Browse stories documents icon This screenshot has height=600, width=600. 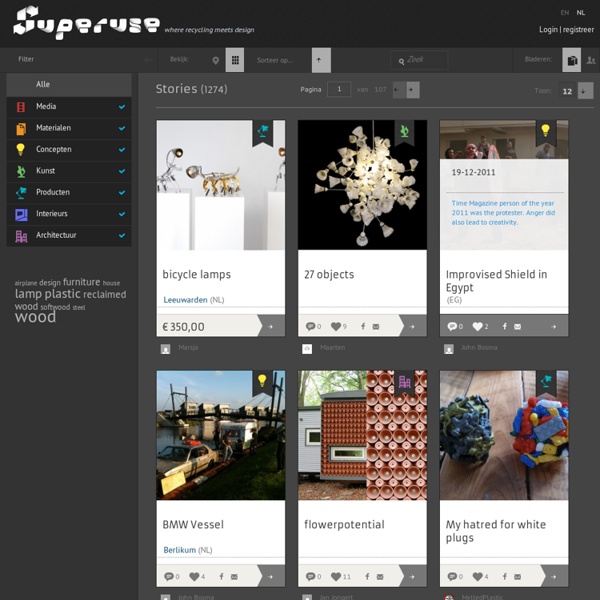[x=571, y=60]
